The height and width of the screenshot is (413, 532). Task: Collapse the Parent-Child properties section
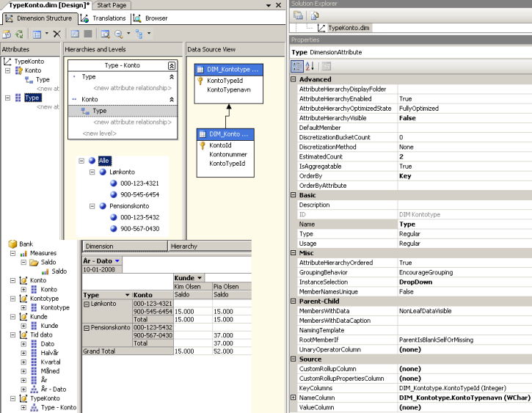(x=293, y=301)
